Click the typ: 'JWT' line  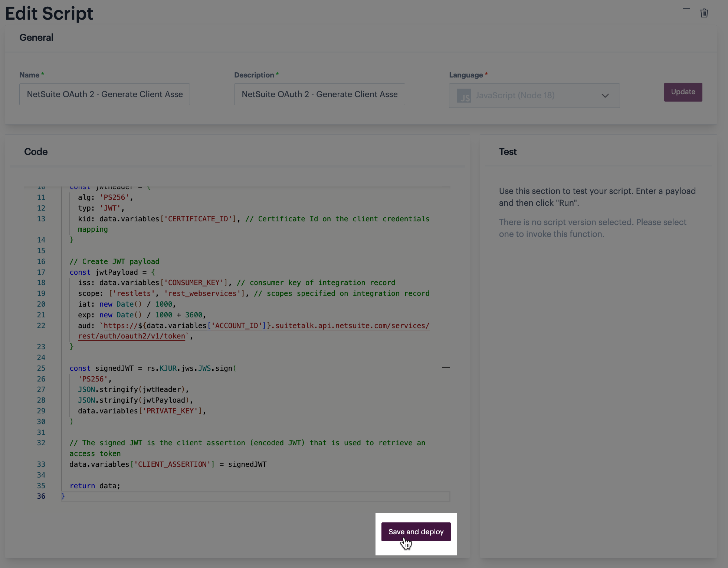click(101, 208)
